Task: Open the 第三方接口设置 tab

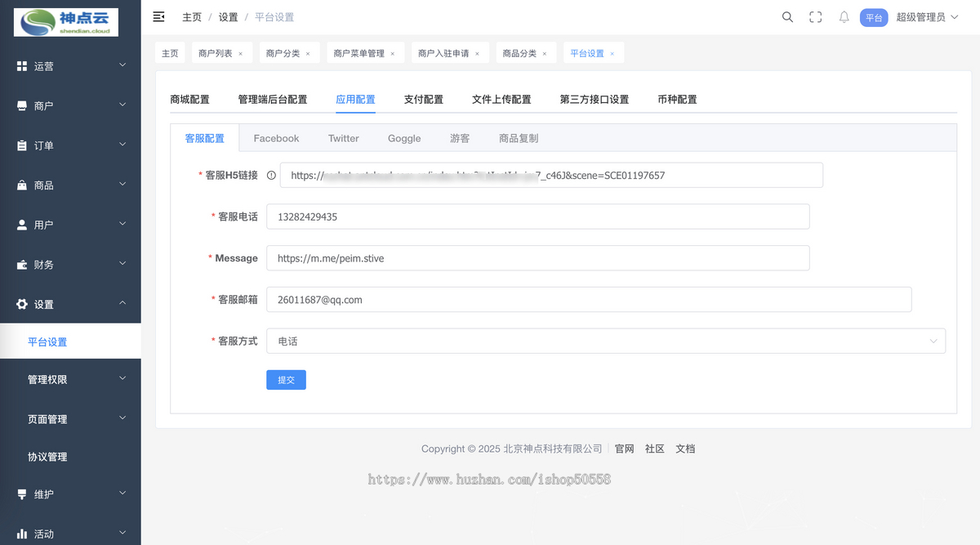Action: point(595,100)
